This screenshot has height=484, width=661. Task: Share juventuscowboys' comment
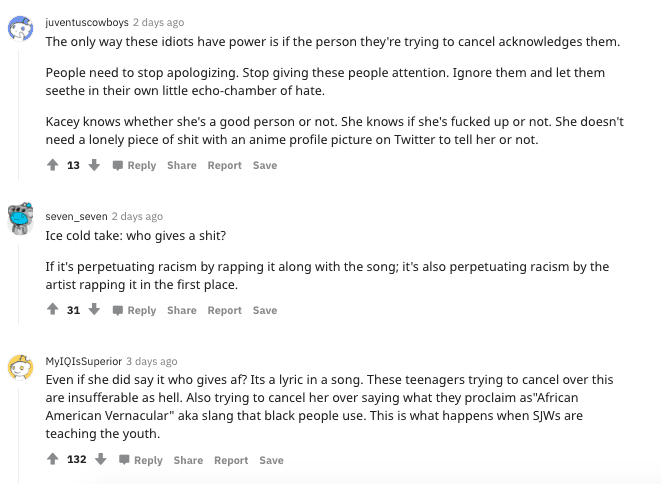(x=182, y=165)
